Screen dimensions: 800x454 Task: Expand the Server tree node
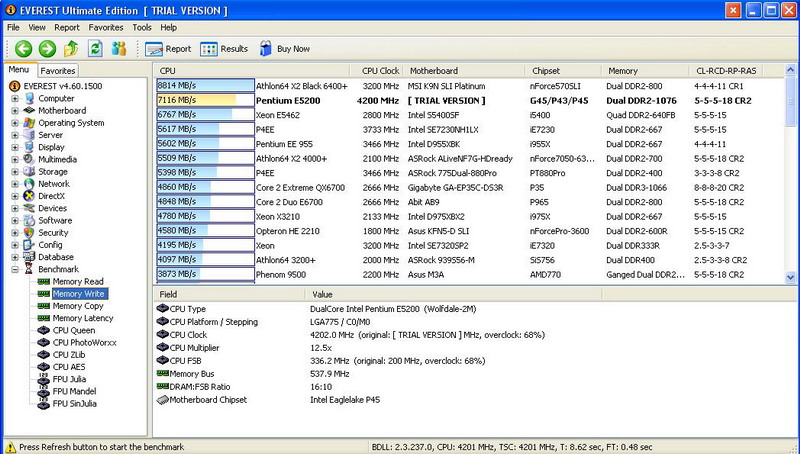coord(15,135)
